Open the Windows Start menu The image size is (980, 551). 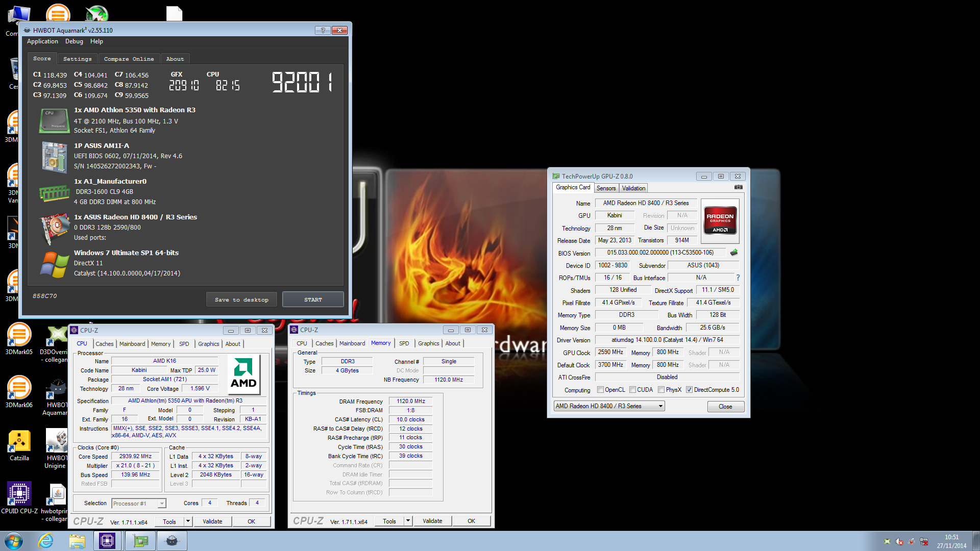pyautogui.click(x=14, y=541)
